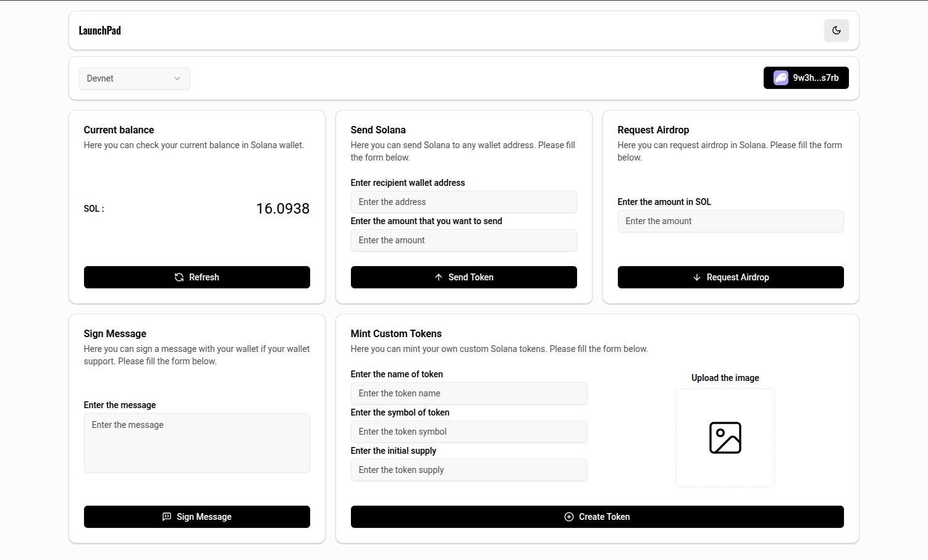
Task: Click the plus circle icon on Create Token
Action: tap(569, 517)
